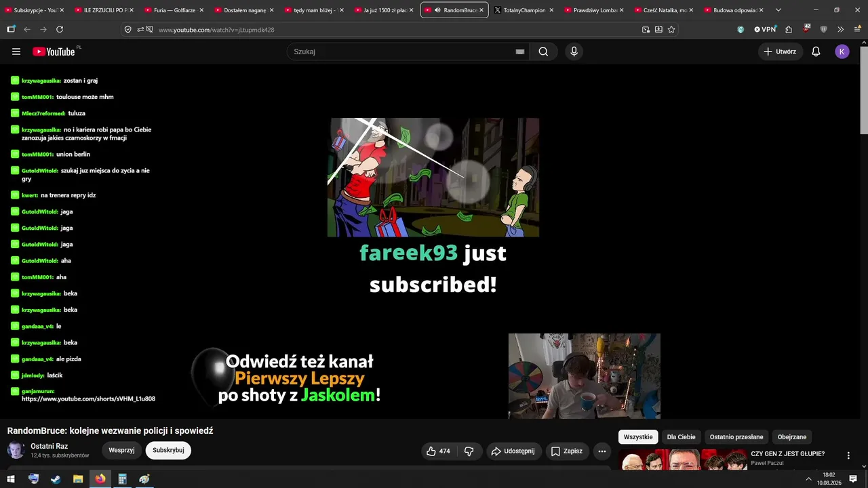
Task: Open the CZY GEN Z JEST GŁUPIE? title
Action: [x=787, y=454]
